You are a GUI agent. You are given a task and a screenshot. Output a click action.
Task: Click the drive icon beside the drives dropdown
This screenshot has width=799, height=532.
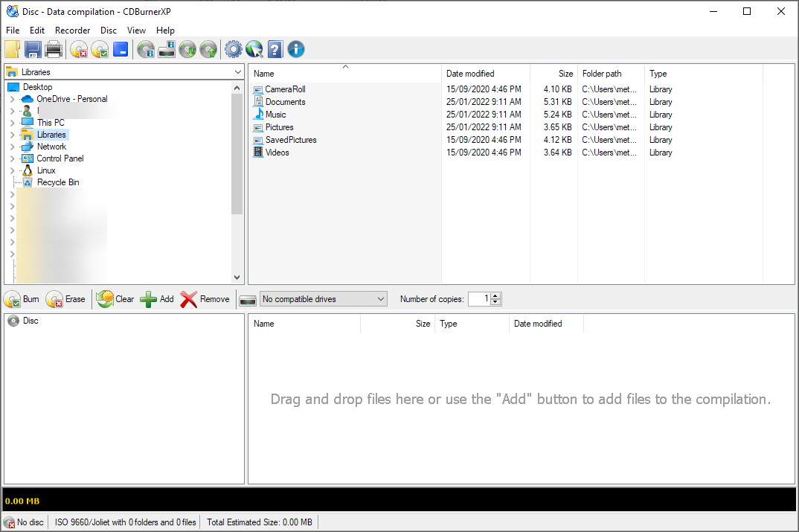point(248,300)
